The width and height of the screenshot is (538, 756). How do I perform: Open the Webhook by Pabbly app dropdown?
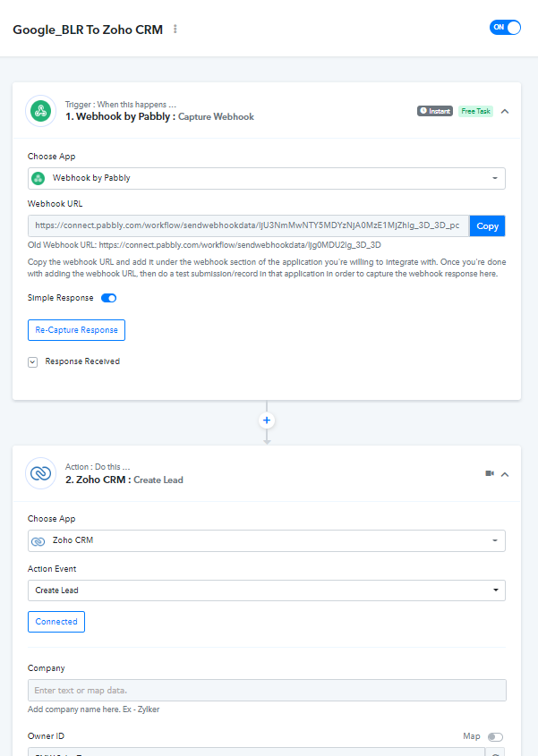tap(267, 178)
